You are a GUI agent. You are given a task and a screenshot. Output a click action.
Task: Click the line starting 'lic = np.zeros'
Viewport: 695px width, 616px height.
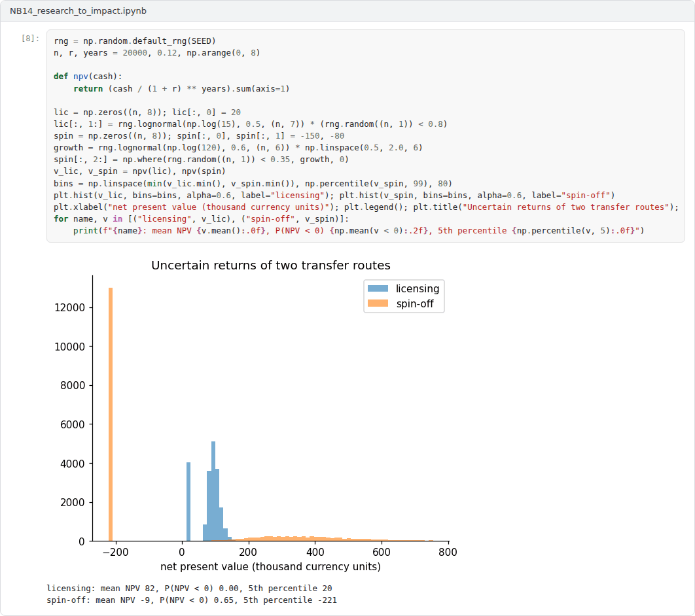(147, 112)
